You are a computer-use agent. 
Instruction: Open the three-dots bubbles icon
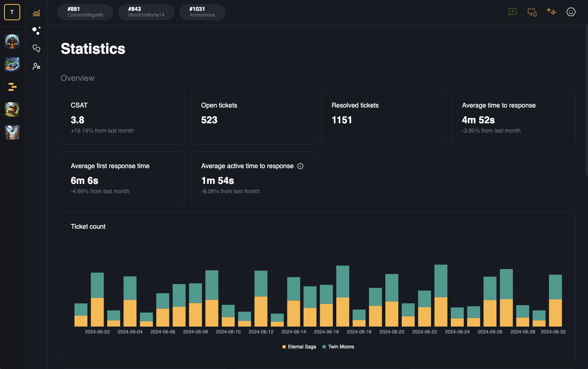tap(36, 31)
